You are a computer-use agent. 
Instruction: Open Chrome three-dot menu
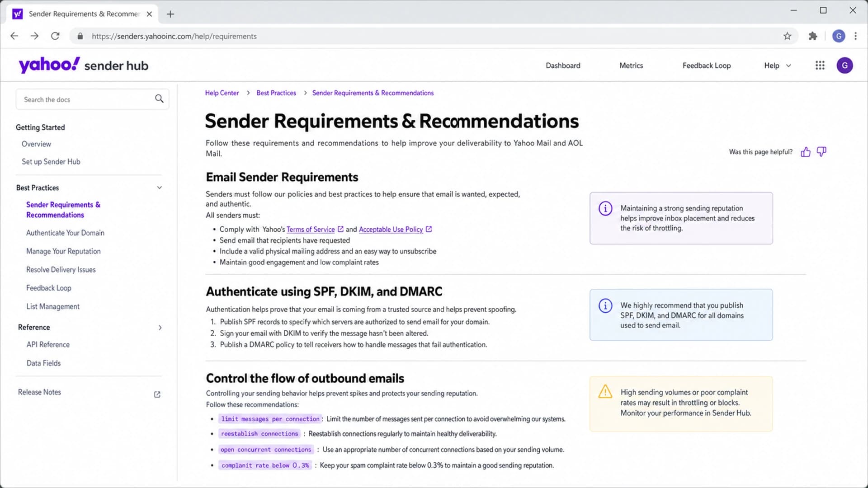click(855, 36)
